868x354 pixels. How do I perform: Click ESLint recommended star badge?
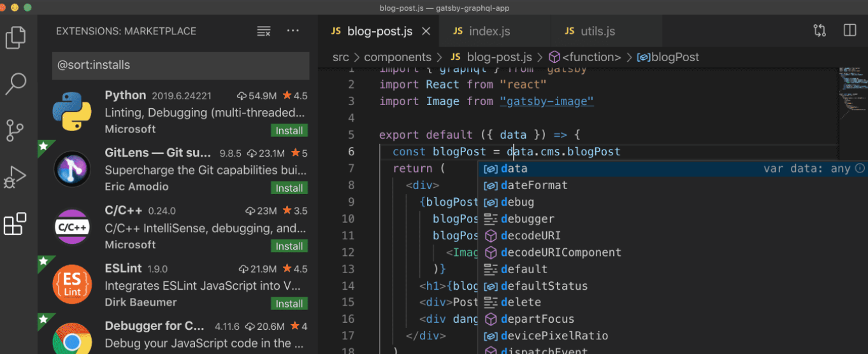pyautogui.click(x=44, y=262)
